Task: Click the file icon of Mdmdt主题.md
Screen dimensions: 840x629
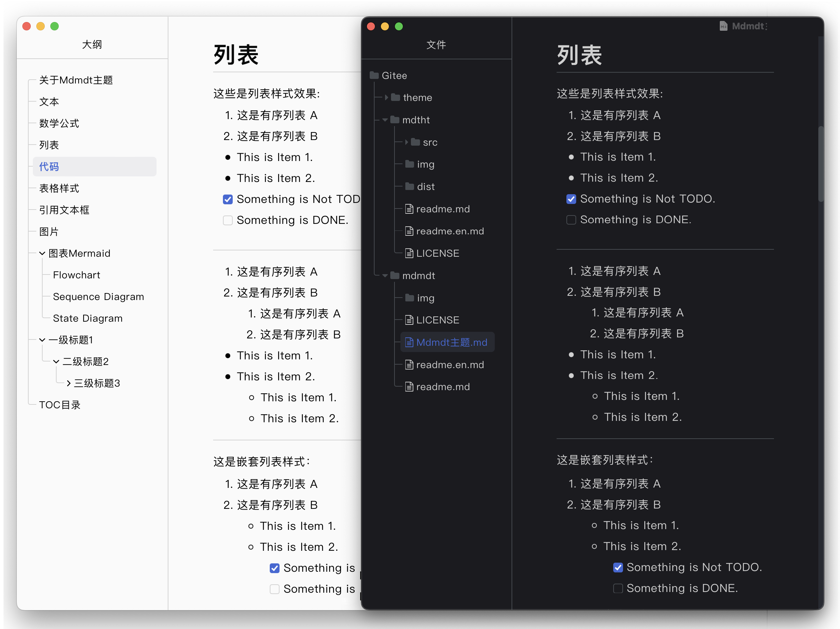Action: coord(410,342)
